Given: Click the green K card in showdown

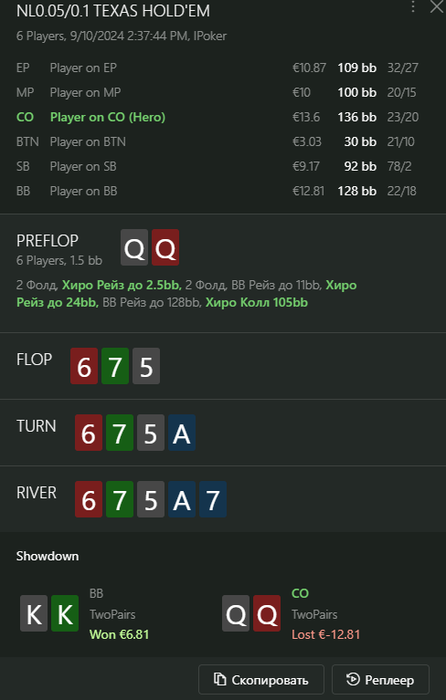Looking at the screenshot, I should tap(65, 613).
